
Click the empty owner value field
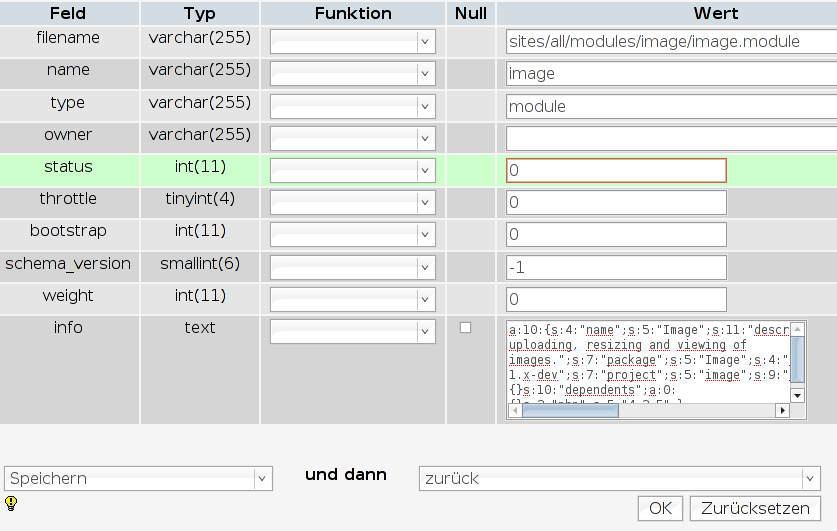click(670, 138)
